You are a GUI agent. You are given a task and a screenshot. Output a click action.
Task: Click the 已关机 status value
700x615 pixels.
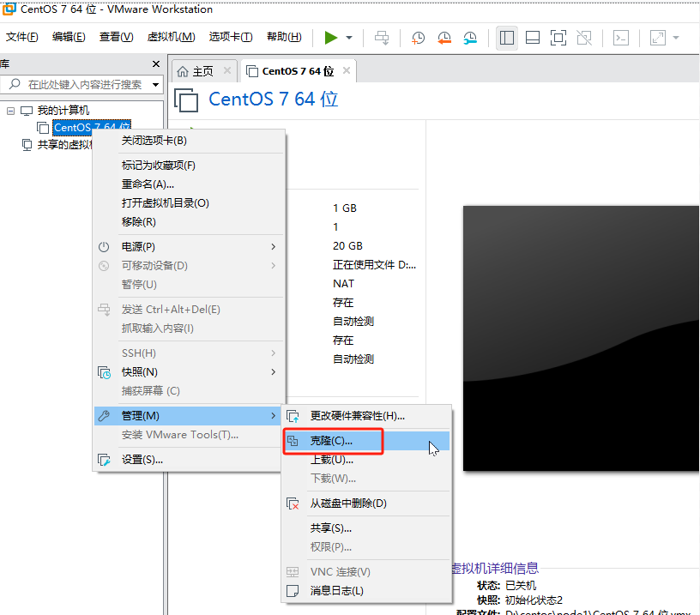point(521,586)
